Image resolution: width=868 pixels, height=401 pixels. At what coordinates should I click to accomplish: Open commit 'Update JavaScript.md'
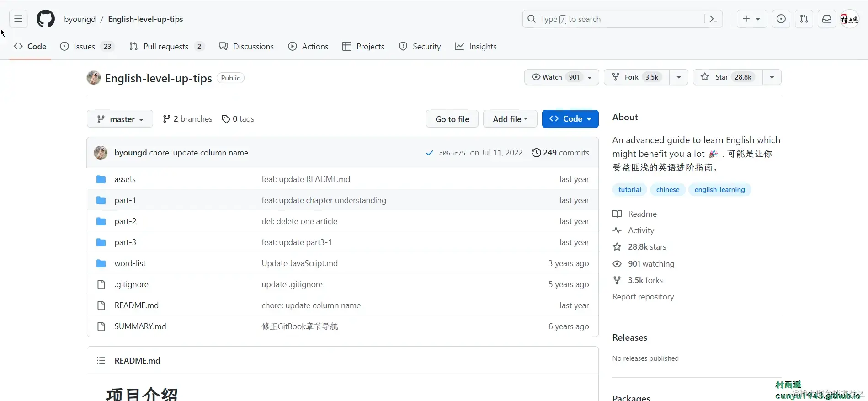pos(300,263)
